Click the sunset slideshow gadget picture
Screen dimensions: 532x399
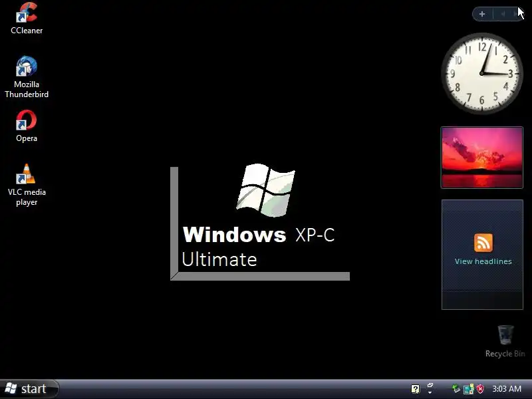click(481, 158)
